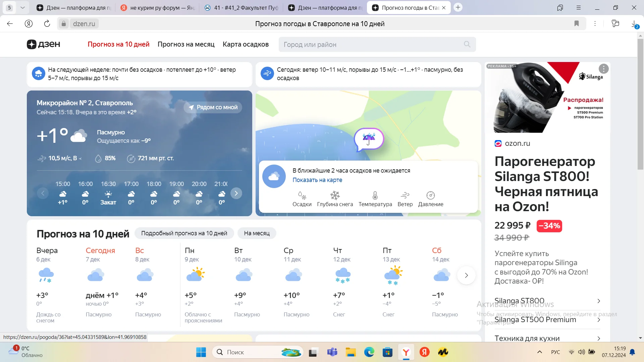The image size is (644, 362).
Task: Click the umbrella precipitation marker on the map
Action: [x=369, y=139]
